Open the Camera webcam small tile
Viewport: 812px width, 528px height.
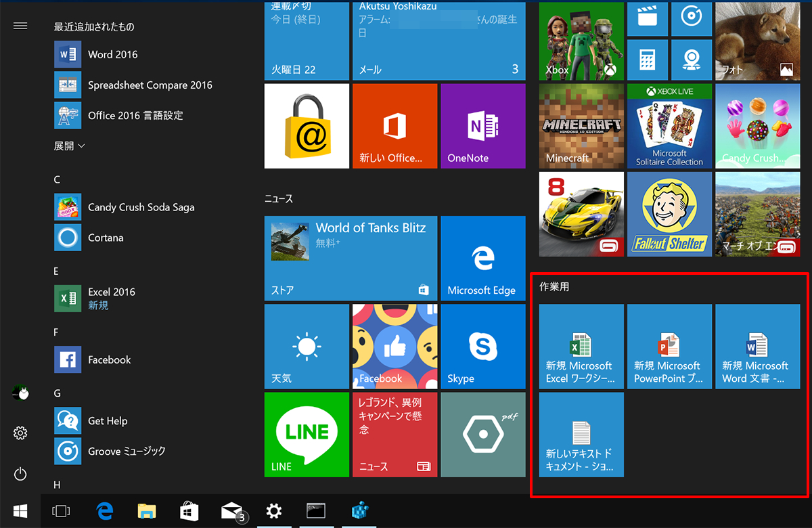[692, 60]
